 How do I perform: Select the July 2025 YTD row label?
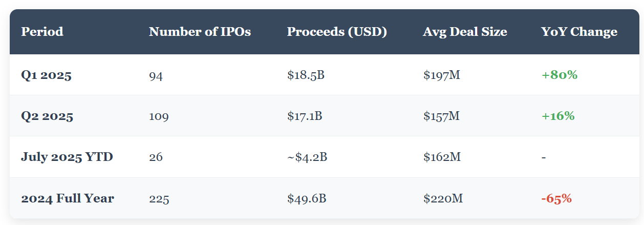pyautogui.click(x=67, y=157)
